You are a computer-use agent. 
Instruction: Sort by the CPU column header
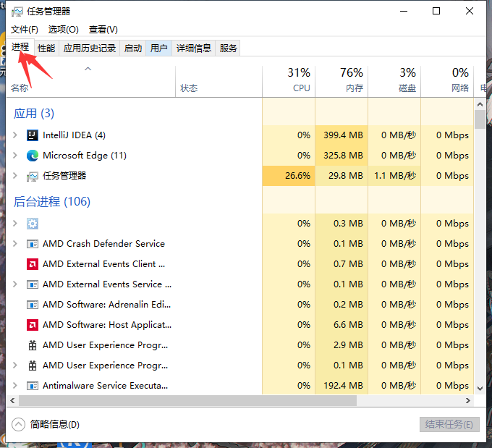point(289,81)
